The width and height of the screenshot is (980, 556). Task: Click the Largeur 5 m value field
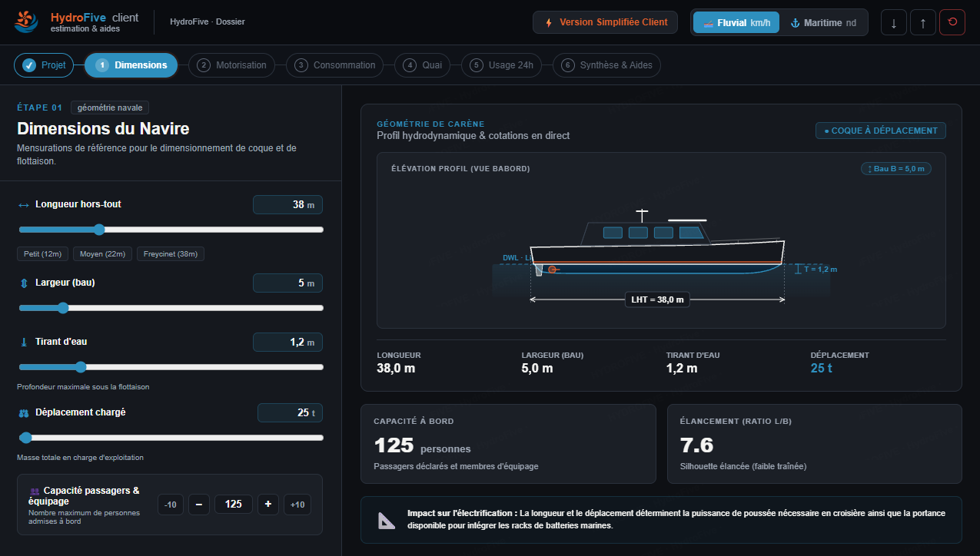(x=287, y=283)
